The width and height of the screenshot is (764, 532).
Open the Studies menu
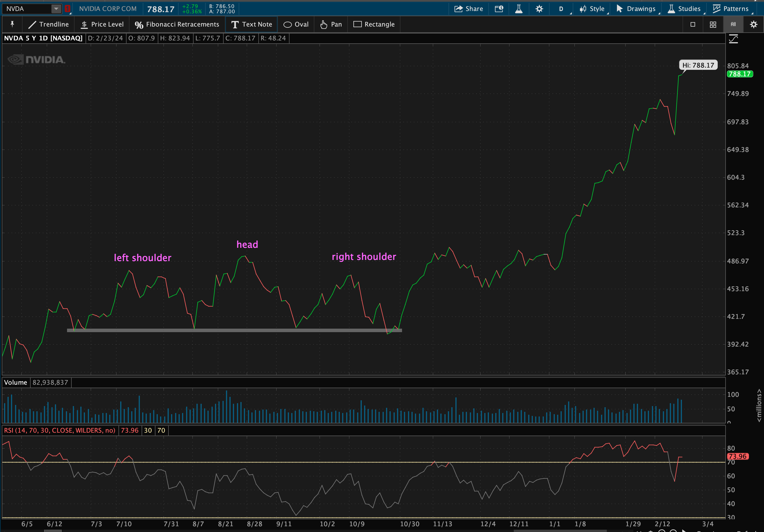pyautogui.click(x=684, y=9)
